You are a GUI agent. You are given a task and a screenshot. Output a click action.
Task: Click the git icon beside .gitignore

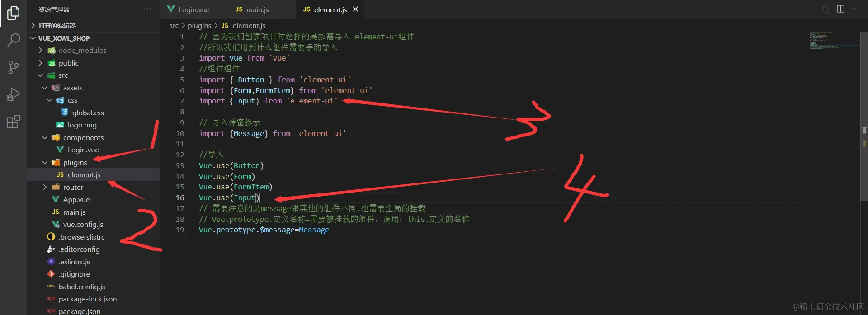51,274
